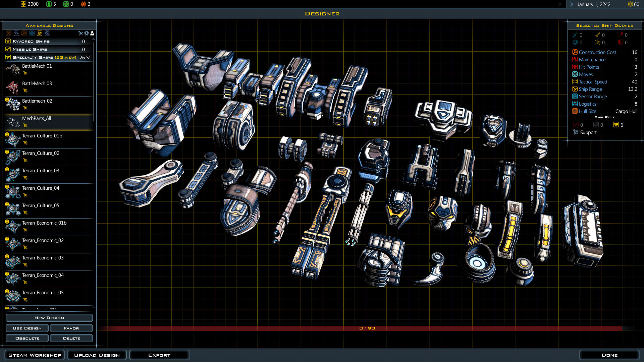Viewport: 644px width, 362px height.
Task: Toggle the construction hammer filter
Action: click(24, 33)
